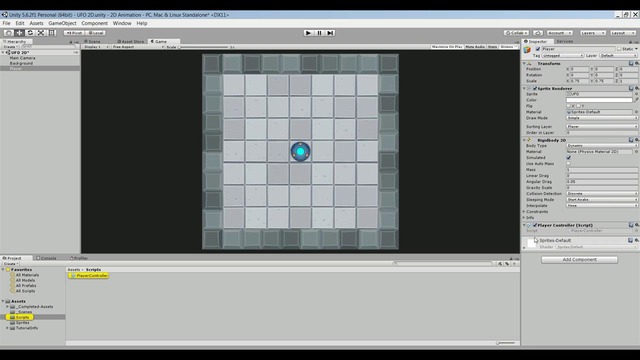Toggle the Static checkbox
This screenshot has width=640, height=360.
point(619,49)
